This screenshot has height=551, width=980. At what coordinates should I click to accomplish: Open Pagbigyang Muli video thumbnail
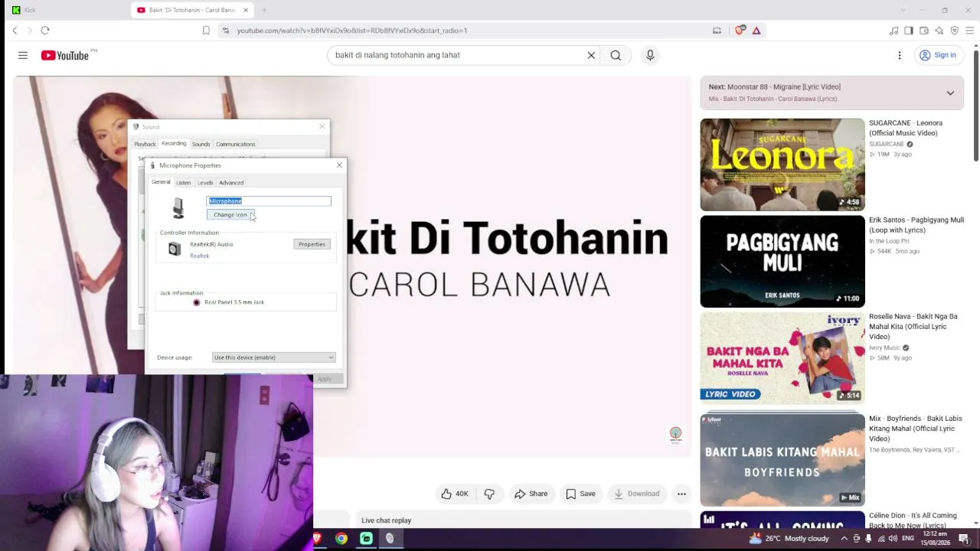point(782,261)
